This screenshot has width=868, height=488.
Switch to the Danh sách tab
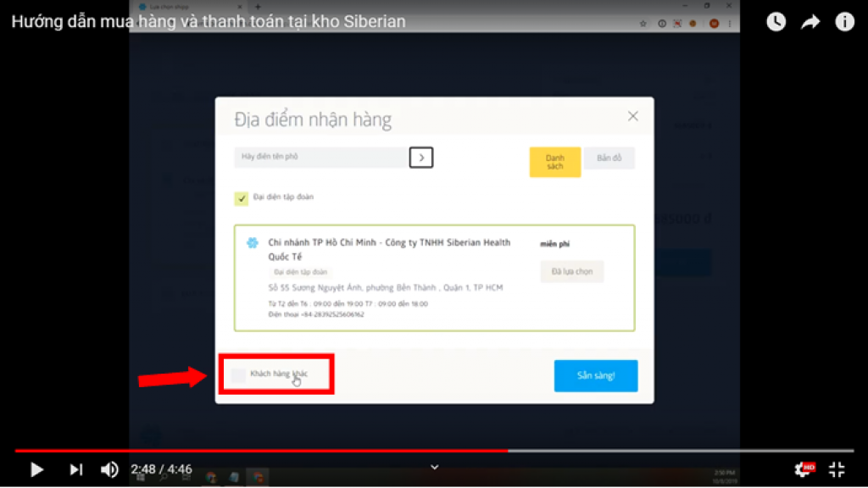click(x=554, y=162)
